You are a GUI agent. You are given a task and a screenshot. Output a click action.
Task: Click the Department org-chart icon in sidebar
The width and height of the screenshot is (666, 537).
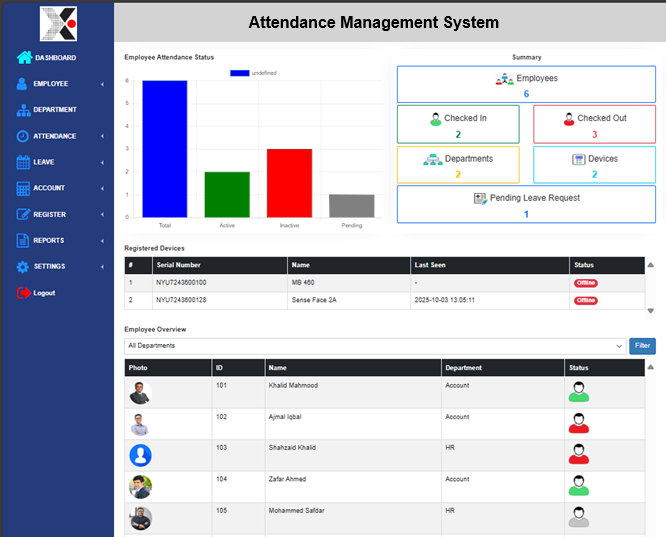pyautogui.click(x=23, y=110)
